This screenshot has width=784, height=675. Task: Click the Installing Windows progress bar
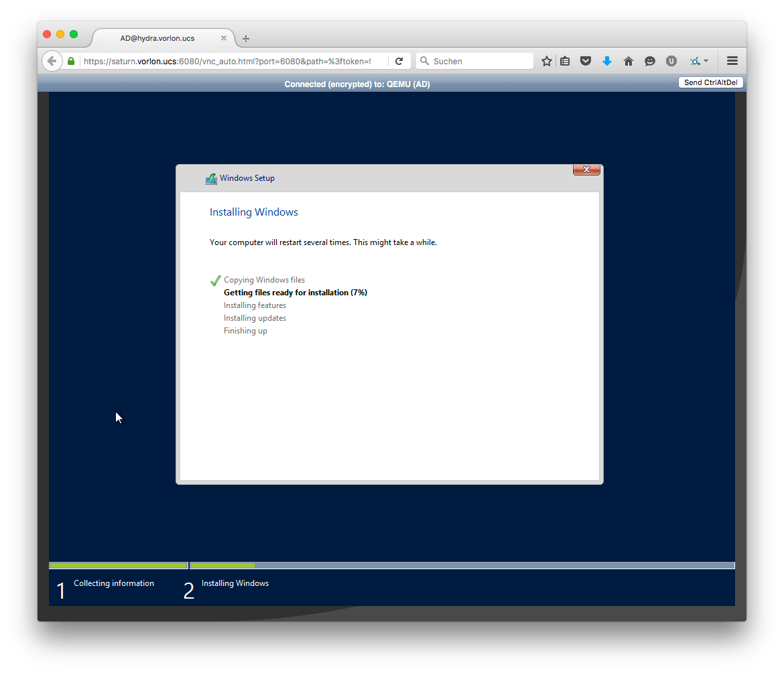[462, 566]
